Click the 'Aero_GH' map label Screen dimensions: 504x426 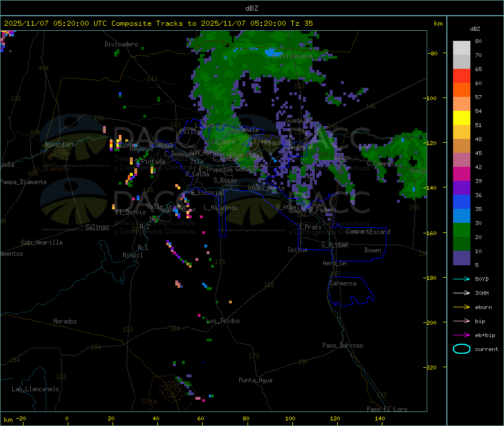tap(335, 263)
